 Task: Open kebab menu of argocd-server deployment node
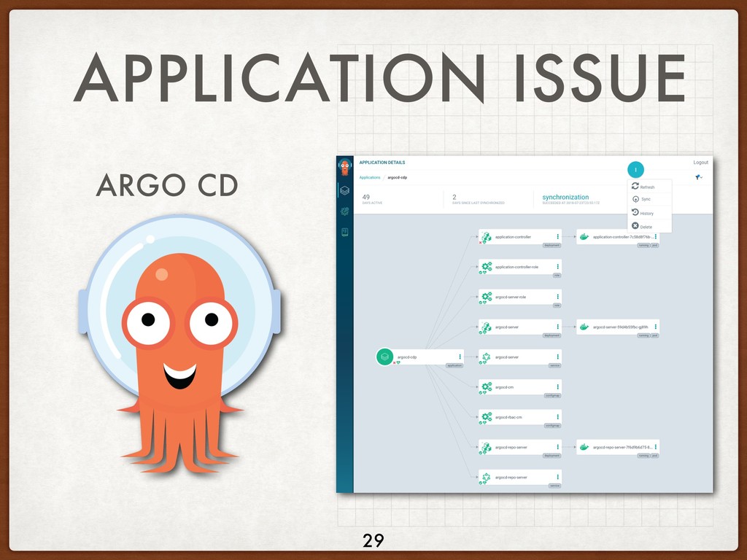click(557, 327)
